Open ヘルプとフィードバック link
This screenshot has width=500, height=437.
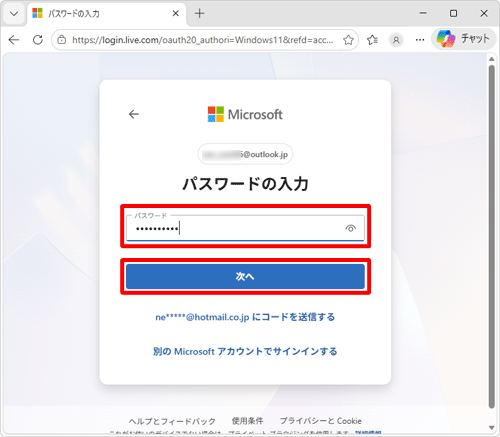click(172, 421)
